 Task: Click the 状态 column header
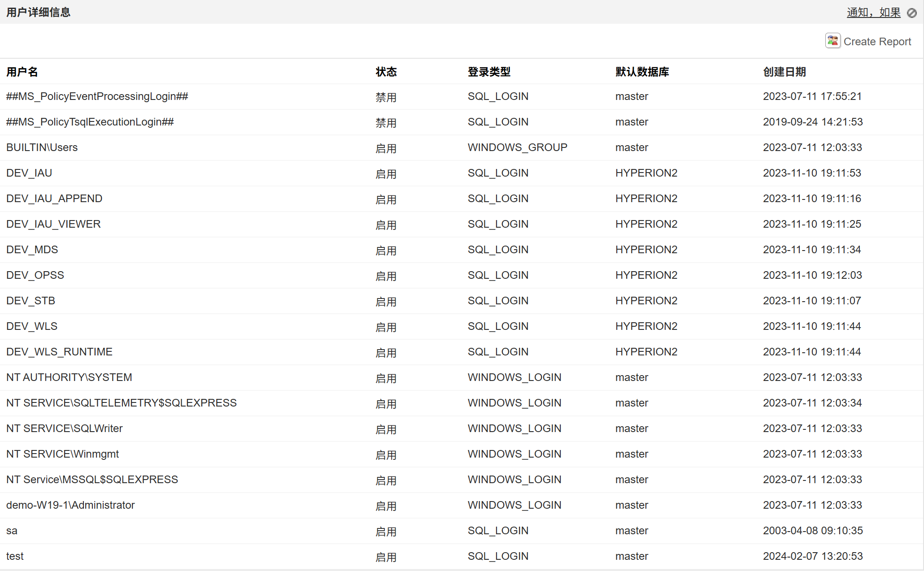click(386, 72)
